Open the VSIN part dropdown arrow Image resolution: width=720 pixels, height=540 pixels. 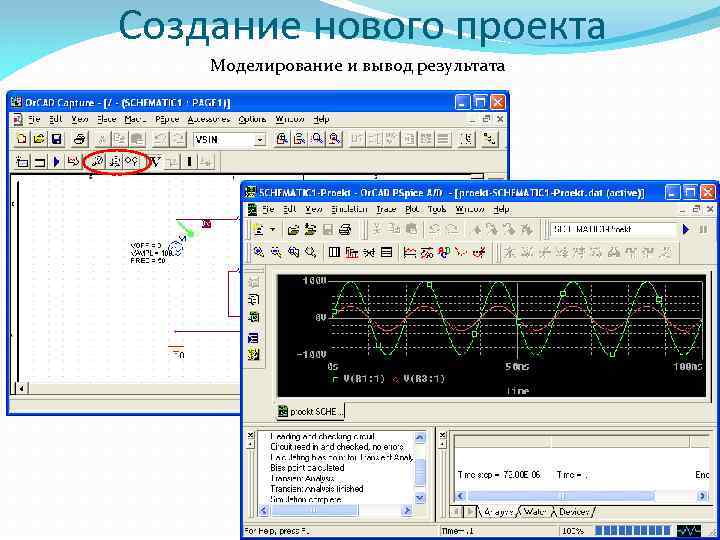[260, 140]
